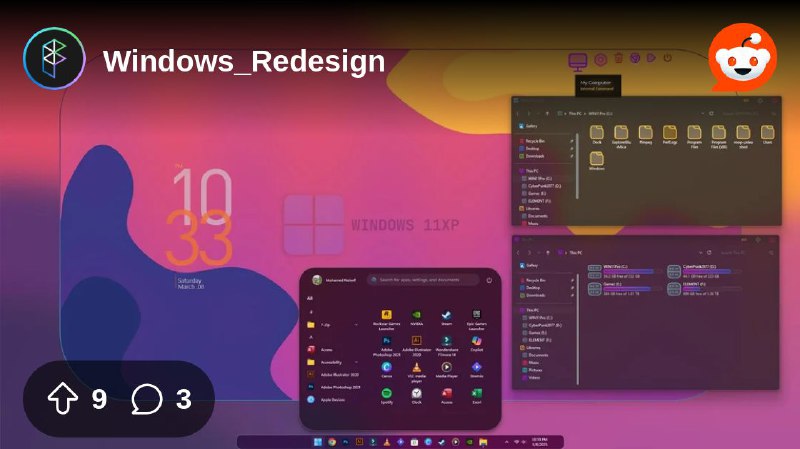Viewport: 800px width, 449px height.
Task: Click back arrow in bottom Explorer
Action: (x=518, y=253)
